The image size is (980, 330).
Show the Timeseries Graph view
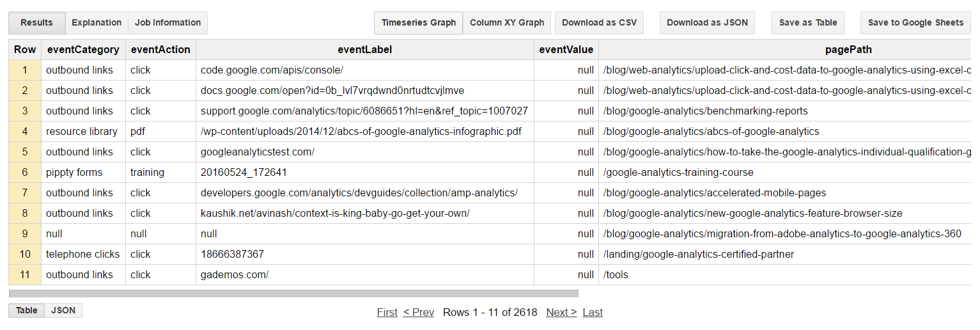(418, 23)
